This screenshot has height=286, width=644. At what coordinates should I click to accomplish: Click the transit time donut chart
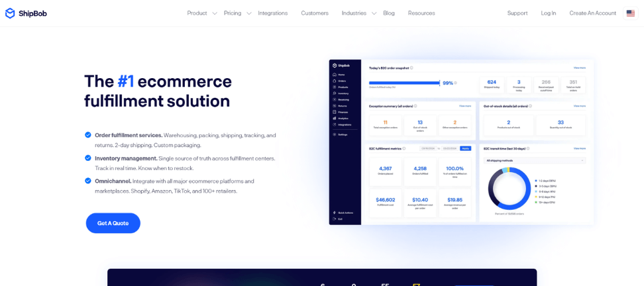tap(510, 188)
